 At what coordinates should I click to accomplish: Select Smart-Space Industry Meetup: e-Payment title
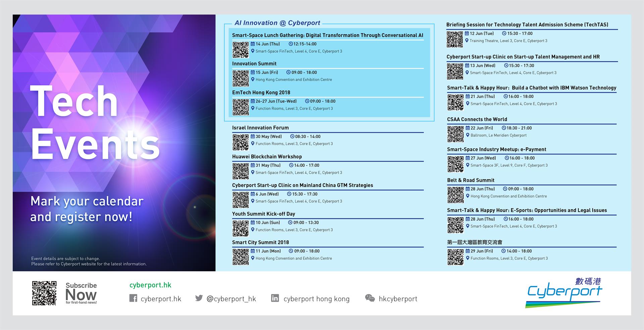pos(496,150)
